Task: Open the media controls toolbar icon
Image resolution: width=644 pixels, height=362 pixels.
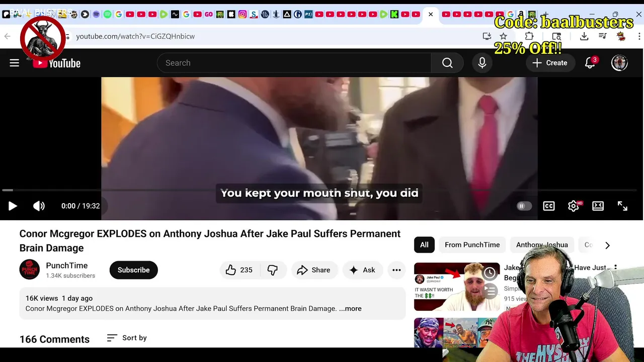Action: 602,36
